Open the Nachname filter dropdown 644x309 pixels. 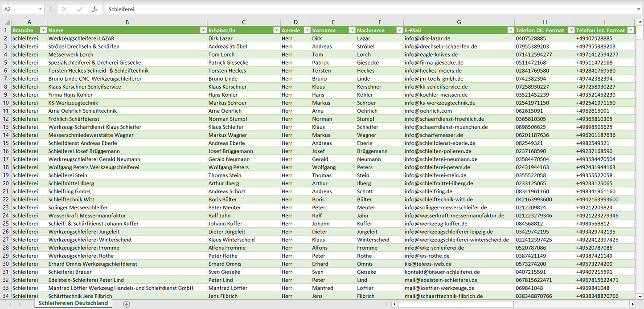pos(399,30)
